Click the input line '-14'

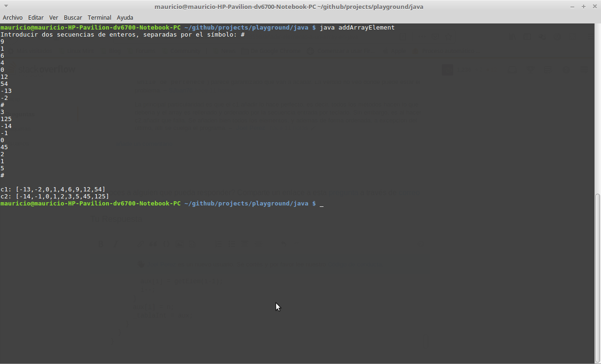click(6, 126)
